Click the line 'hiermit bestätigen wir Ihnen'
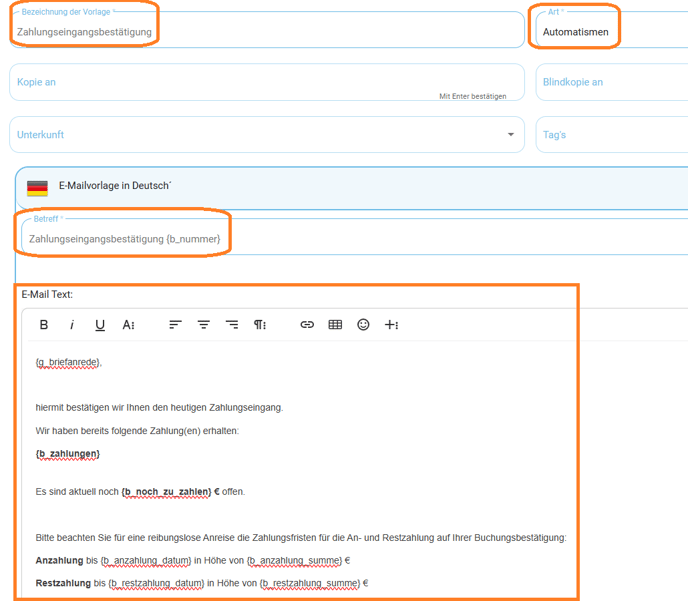Viewport: 688px width, 601px height. click(x=159, y=408)
